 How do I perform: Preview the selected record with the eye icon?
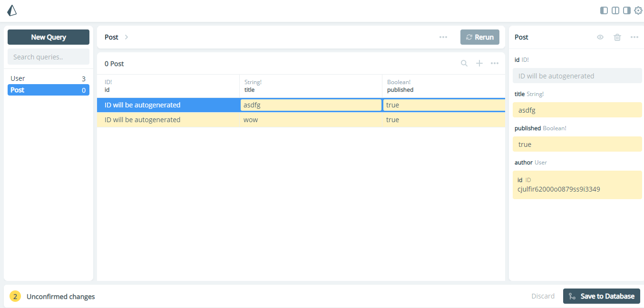[x=600, y=37]
